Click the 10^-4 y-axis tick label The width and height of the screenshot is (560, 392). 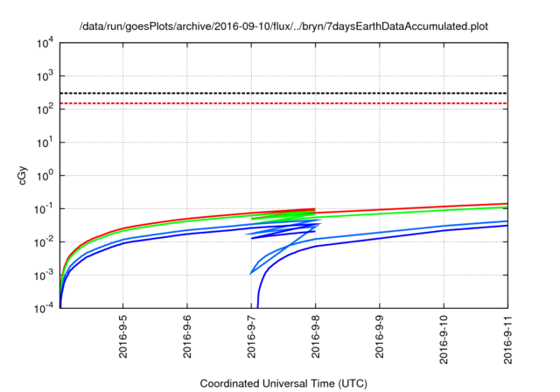45,308
